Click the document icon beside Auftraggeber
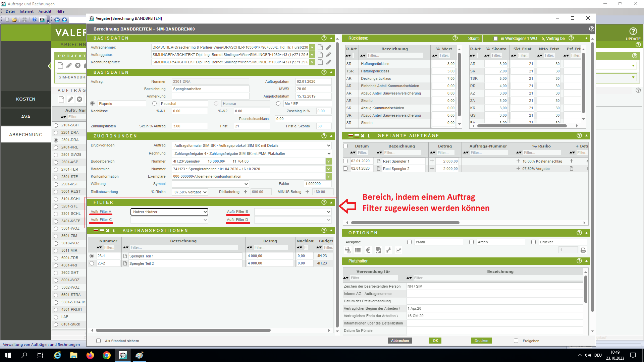Image resolution: width=644 pixels, height=362 pixels. (320, 55)
